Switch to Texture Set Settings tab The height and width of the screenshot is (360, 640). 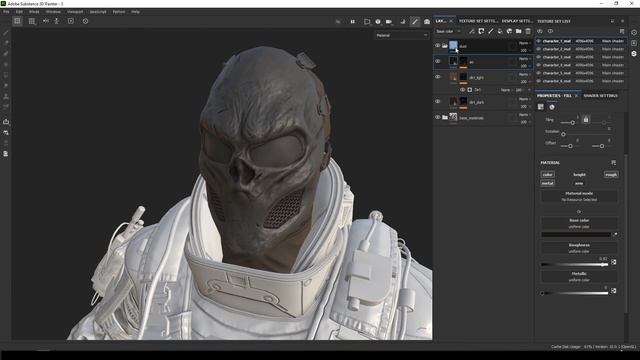[478, 21]
